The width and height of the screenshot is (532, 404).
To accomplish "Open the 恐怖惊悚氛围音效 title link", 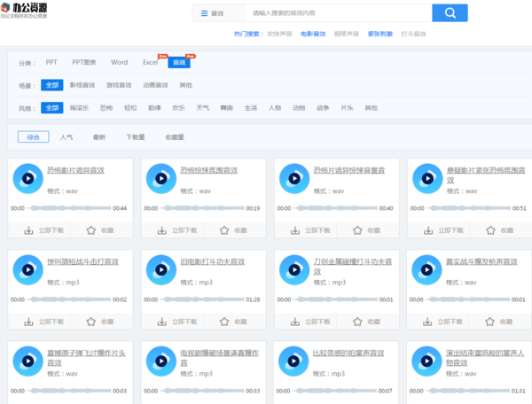I will [x=208, y=170].
